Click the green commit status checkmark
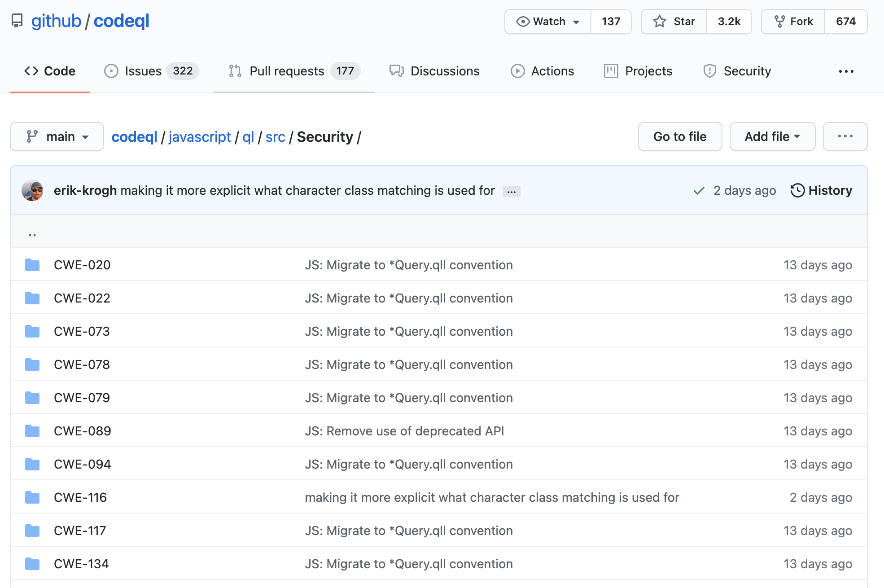Image resolution: width=884 pixels, height=588 pixels. [699, 191]
